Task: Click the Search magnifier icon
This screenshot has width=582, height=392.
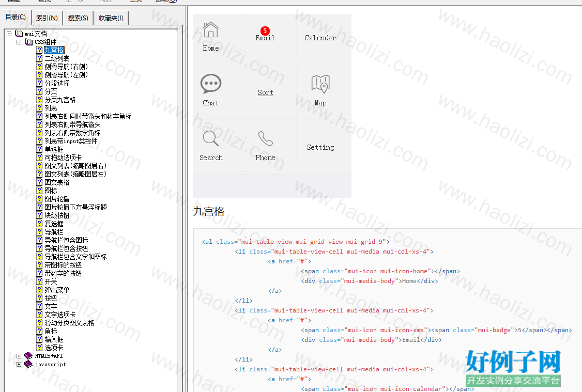Action: coord(211,139)
